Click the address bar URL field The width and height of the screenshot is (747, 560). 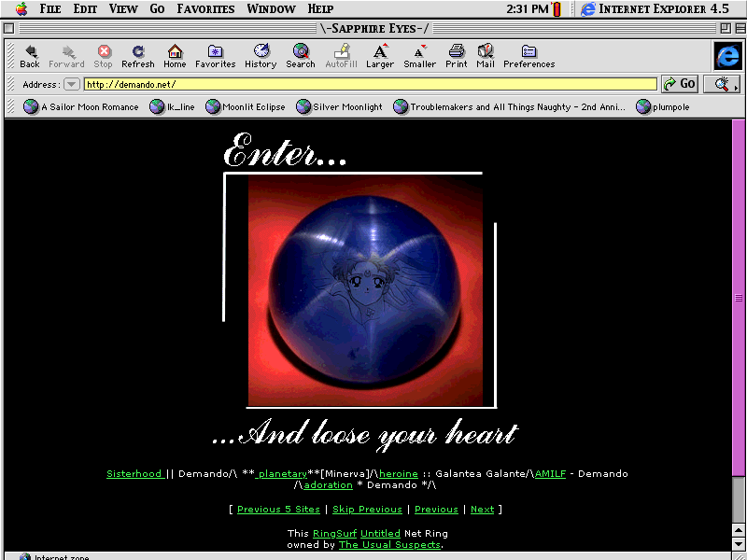tap(369, 84)
